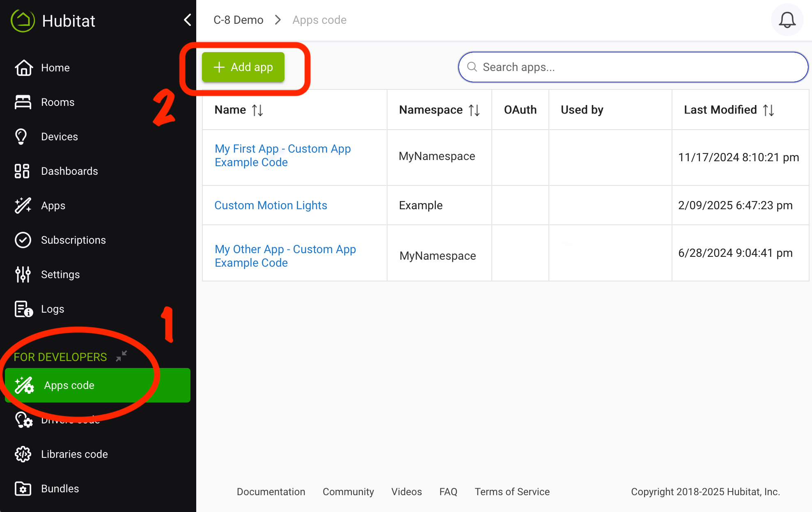The width and height of the screenshot is (812, 512).
Task: Go to C-8 Demo breadcrumb
Action: [x=239, y=20]
